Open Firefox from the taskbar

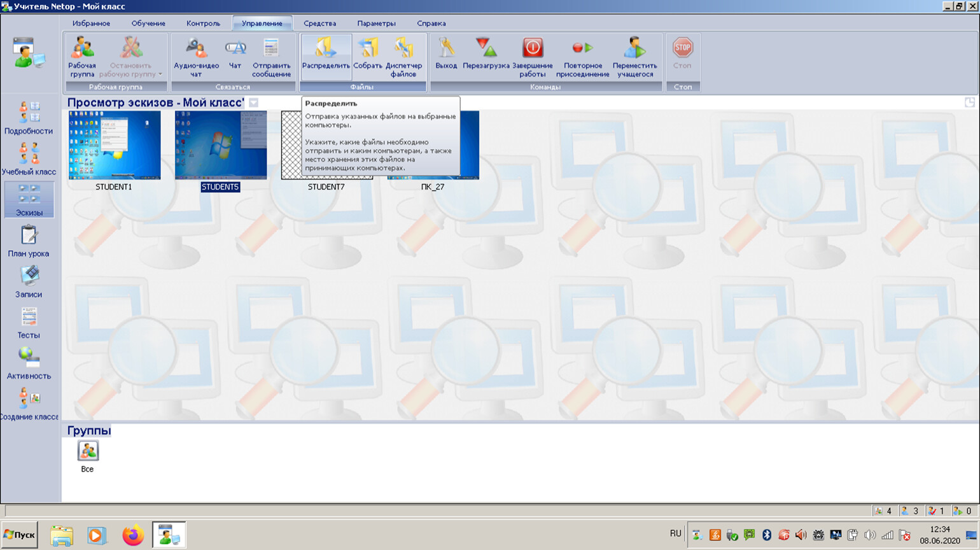click(x=133, y=535)
